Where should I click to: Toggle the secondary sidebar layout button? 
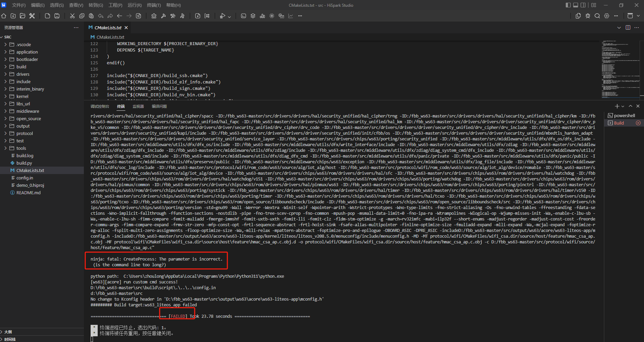(x=583, y=5)
